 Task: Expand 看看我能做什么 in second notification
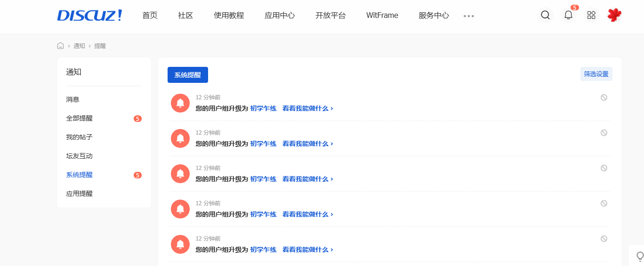pyautogui.click(x=307, y=144)
